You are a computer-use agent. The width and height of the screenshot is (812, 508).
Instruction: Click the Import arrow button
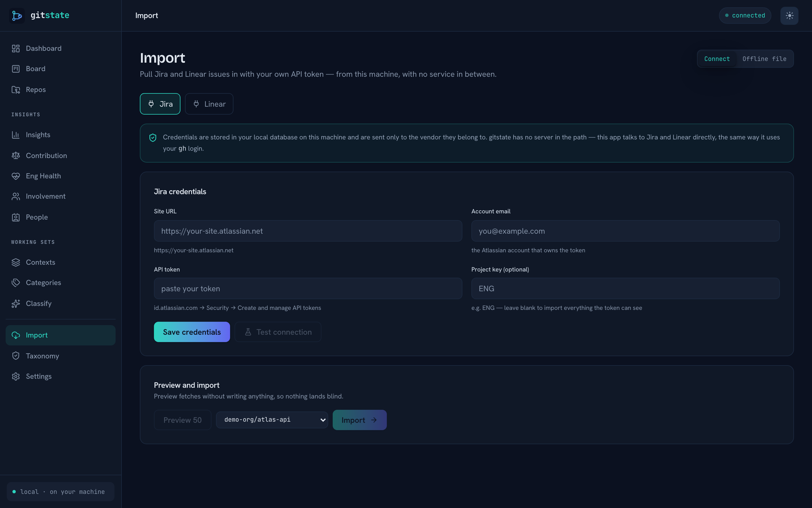coord(360,420)
